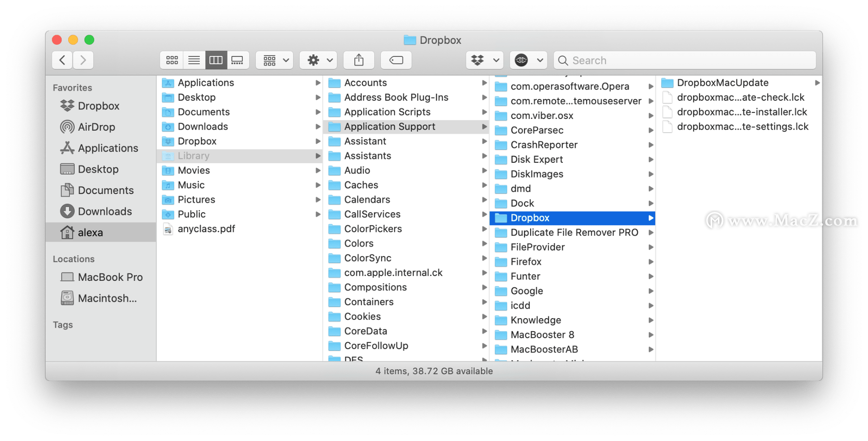Select the Containers folder

[406, 302]
